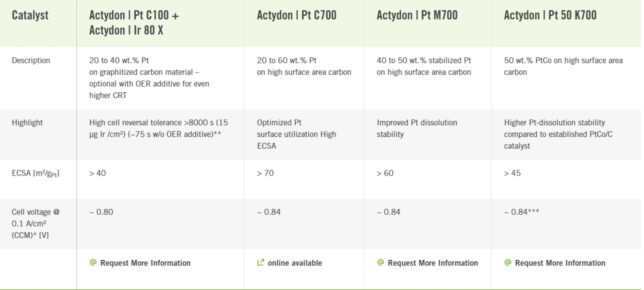This screenshot has width=644, height=290.
Task: Open Request More Information for Pt C100 + Ir 80 X
Action: [x=145, y=263]
